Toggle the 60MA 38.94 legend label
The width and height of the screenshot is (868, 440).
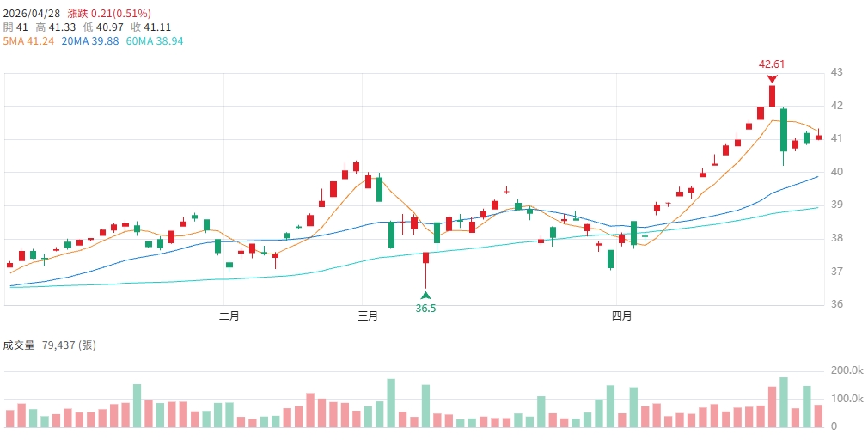tap(155, 40)
